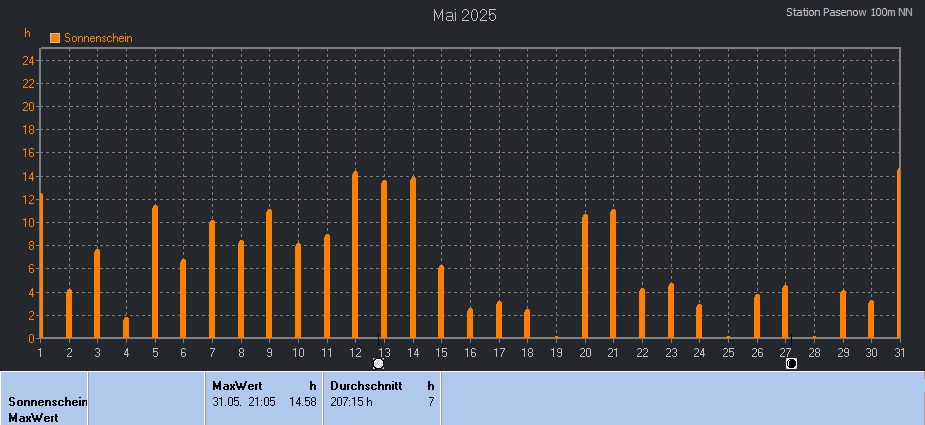Screen dimensions: 925x425
Task: Click x-axis day label 22
Action: click(x=642, y=352)
